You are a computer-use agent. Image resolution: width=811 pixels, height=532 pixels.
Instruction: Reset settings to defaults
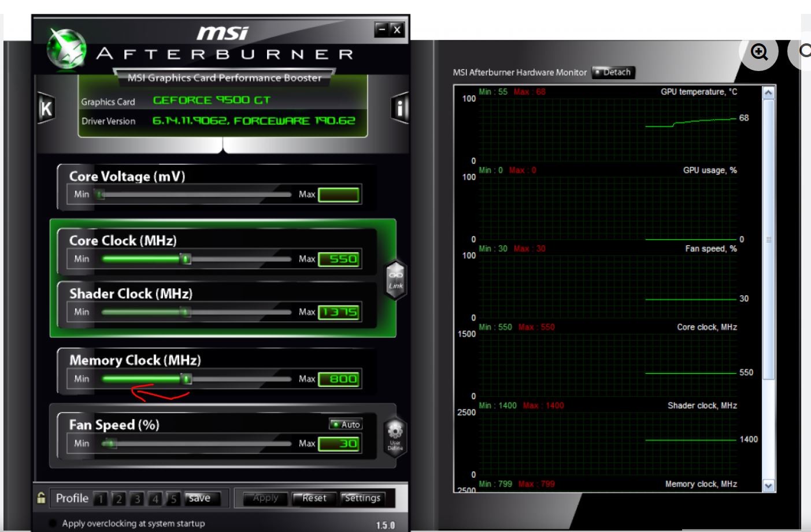coord(314,498)
